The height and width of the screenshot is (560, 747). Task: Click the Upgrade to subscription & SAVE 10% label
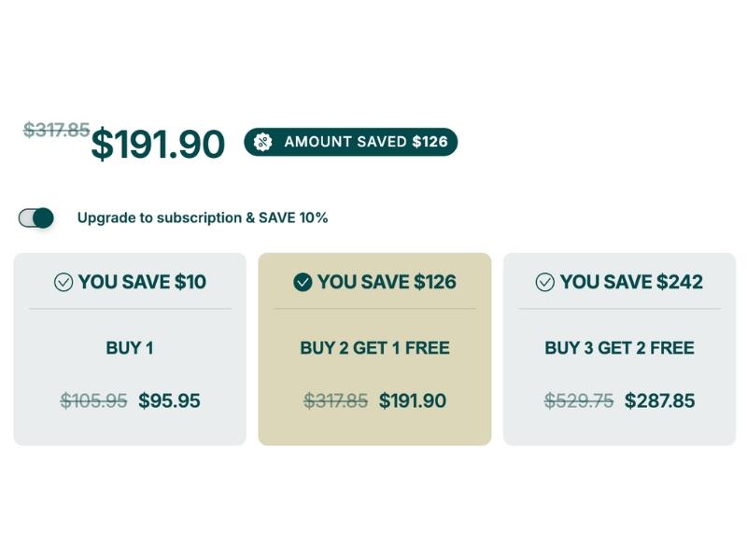pyautogui.click(x=203, y=218)
